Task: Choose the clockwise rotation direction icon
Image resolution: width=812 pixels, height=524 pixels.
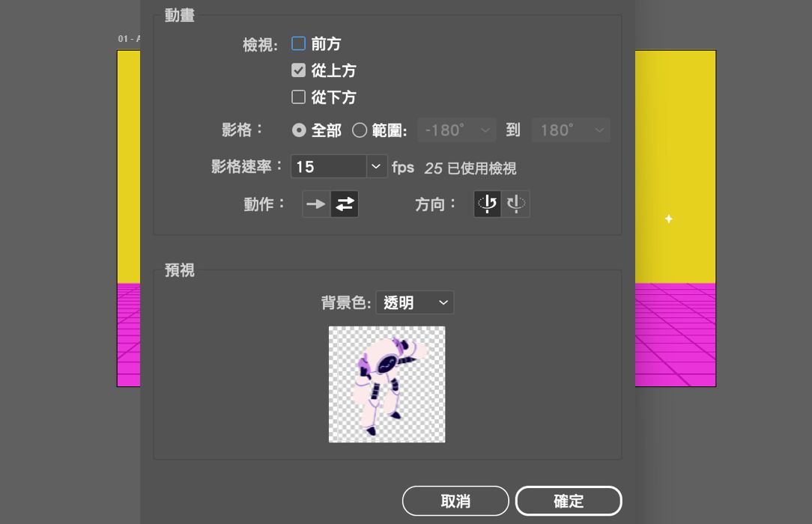Action: pos(515,203)
